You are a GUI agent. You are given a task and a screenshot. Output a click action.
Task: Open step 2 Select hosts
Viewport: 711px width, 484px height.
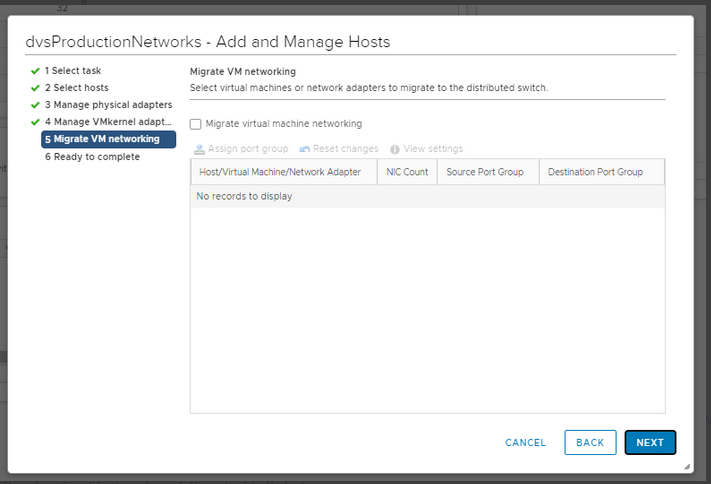(77, 88)
